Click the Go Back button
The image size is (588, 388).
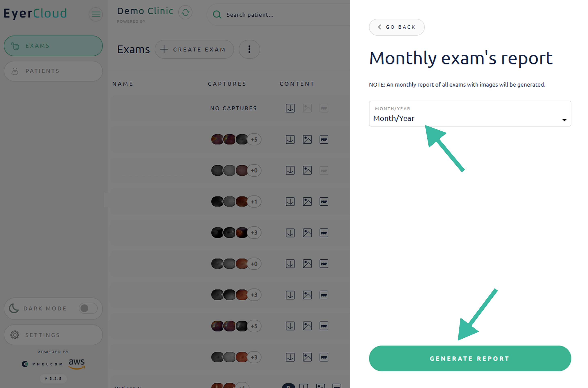(397, 27)
